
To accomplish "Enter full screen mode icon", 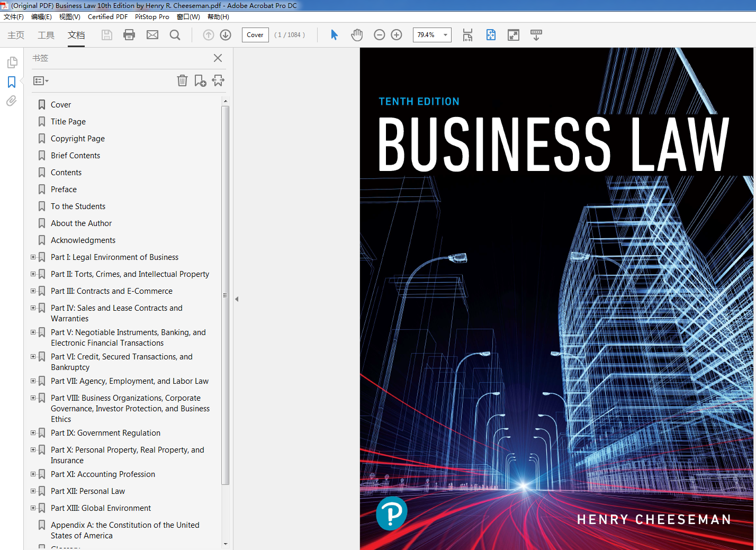I will tap(514, 35).
